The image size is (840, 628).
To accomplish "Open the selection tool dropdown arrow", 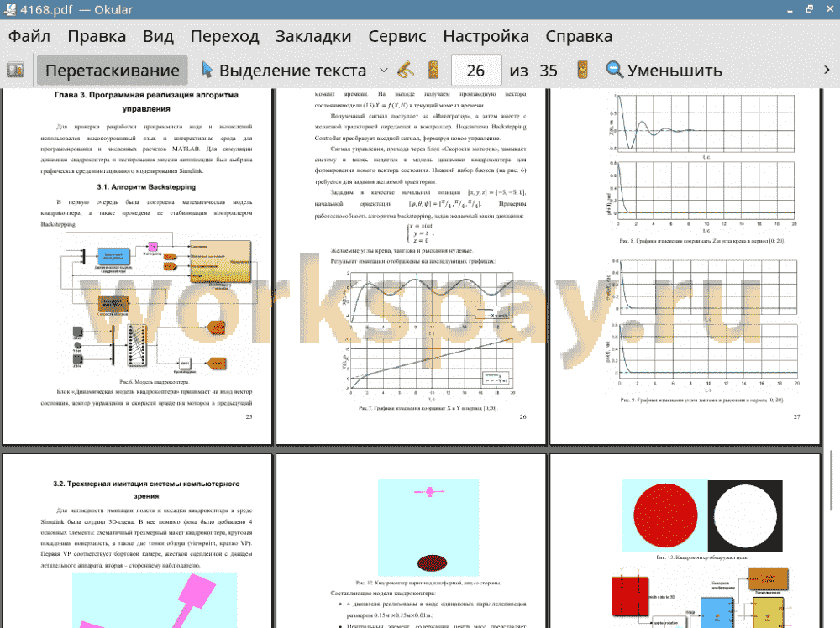I will (384, 71).
